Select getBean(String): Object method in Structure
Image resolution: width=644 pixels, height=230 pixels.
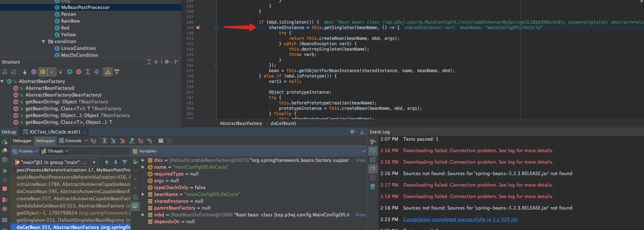point(67,102)
